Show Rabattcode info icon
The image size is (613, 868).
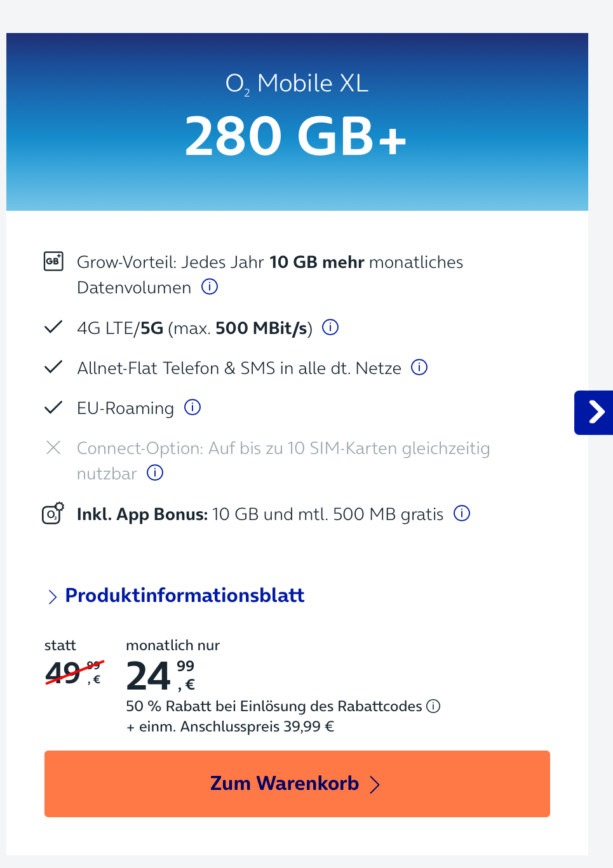point(433,706)
